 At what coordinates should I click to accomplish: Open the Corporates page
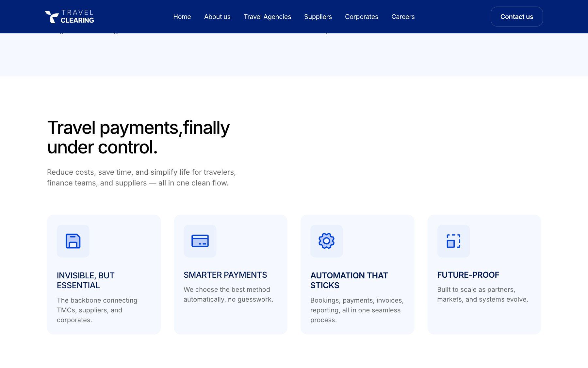362,17
